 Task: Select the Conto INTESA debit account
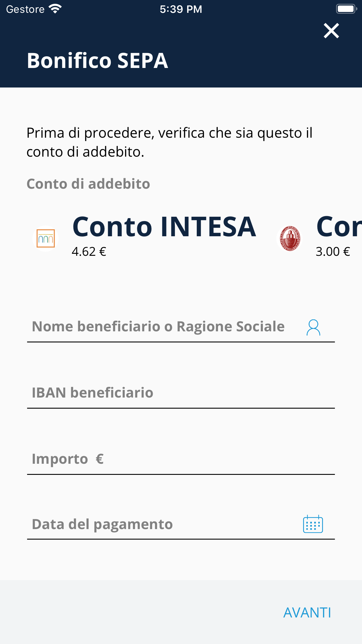pos(164,227)
